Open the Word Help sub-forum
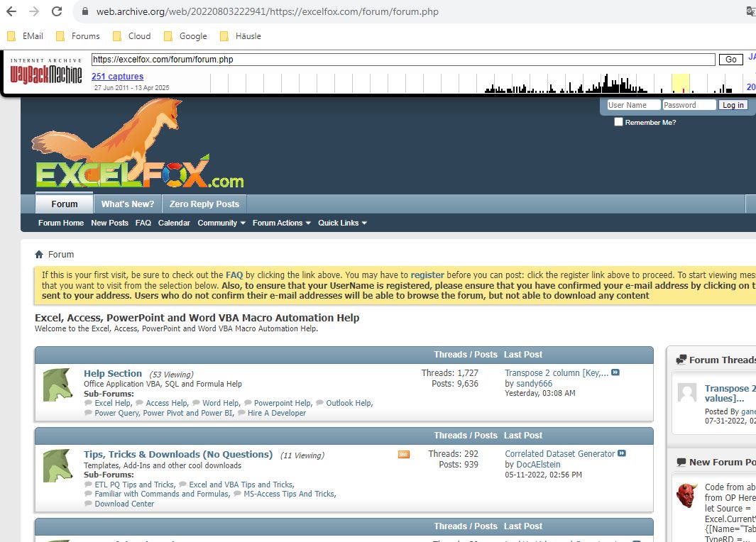This screenshot has height=542, width=756. pos(221,403)
